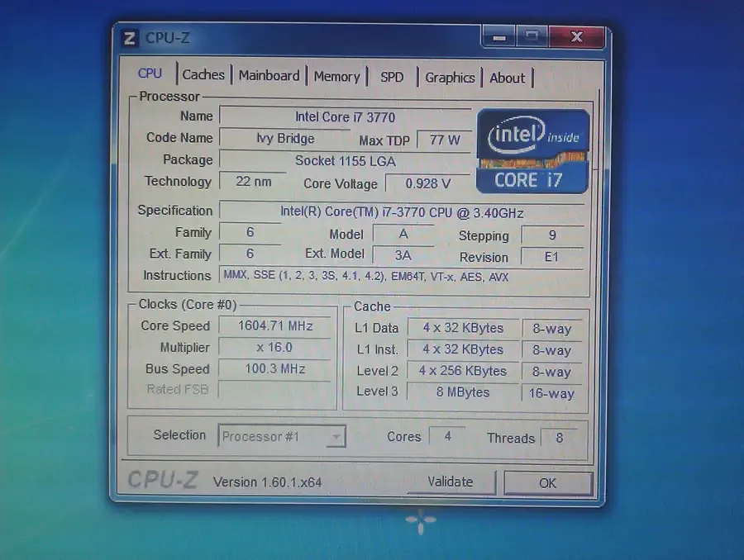Click the Level 2 size '4 x 256 KBytes'
This screenshot has width=744, height=560.
463,371
